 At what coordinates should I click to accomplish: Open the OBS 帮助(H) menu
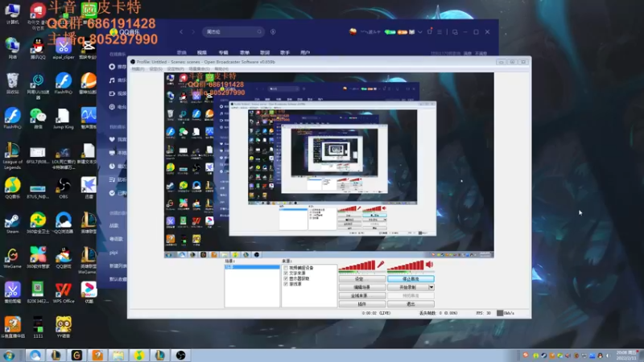click(221, 69)
